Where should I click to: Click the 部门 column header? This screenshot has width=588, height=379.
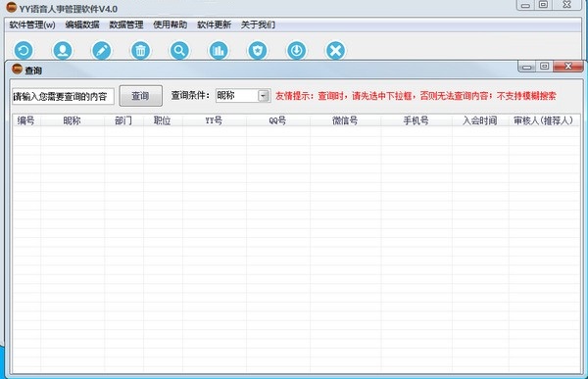123,120
